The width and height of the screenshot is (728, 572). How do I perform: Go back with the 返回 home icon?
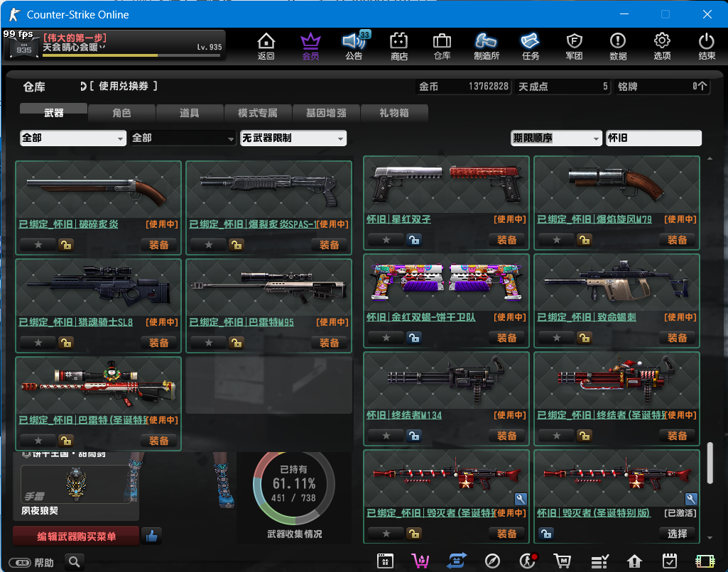click(x=266, y=46)
